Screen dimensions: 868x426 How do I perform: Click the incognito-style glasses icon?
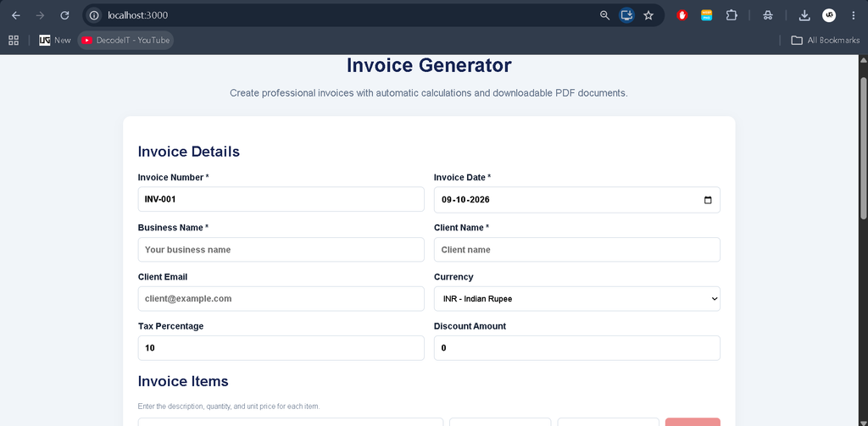tap(767, 15)
